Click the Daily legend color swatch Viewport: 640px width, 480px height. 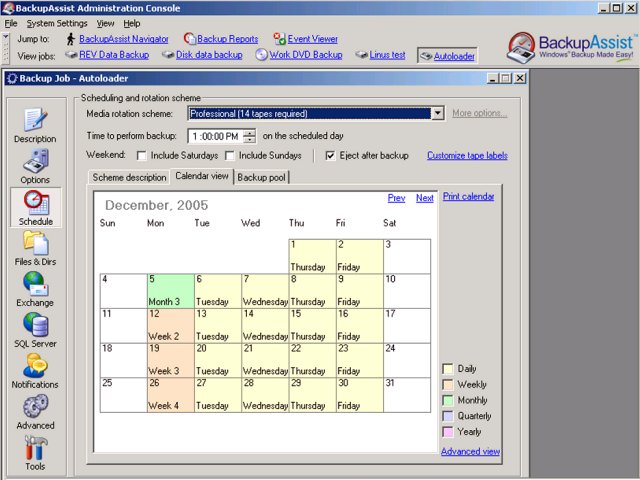(x=448, y=369)
